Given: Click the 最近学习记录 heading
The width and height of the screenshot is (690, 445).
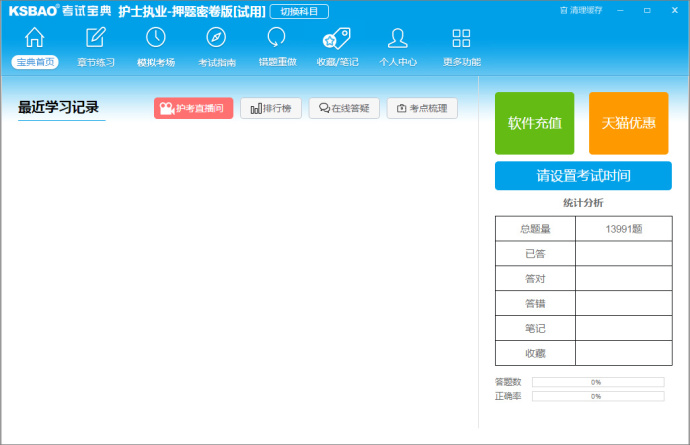Looking at the screenshot, I should click(59, 107).
